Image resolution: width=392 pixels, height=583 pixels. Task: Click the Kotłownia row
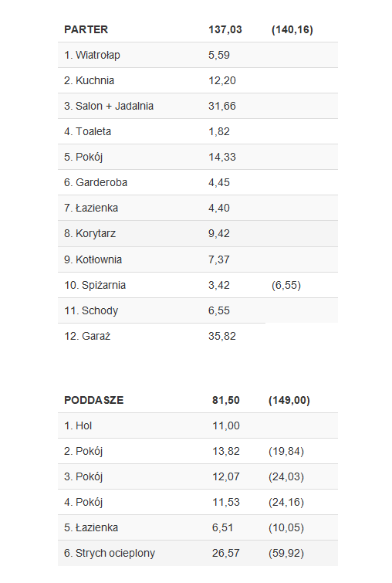(198, 259)
